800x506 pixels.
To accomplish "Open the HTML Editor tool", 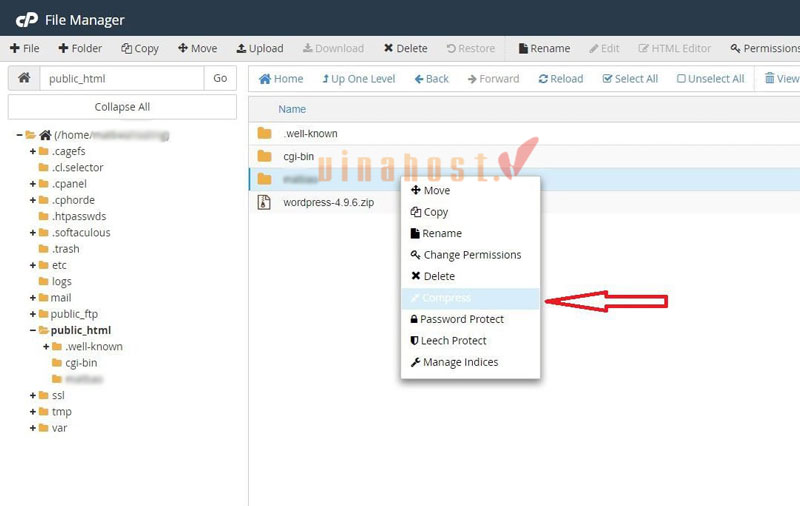I will pos(674,48).
